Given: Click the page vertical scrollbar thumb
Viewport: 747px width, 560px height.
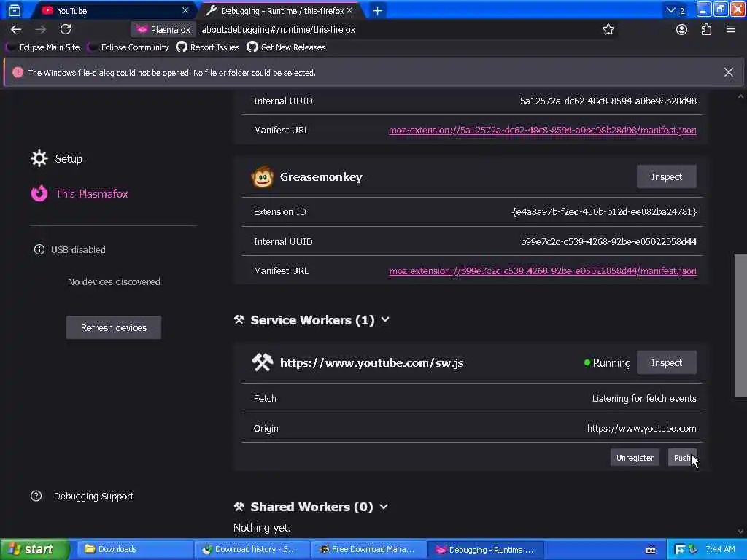Looking at the screenshot, I should (740, 325).
